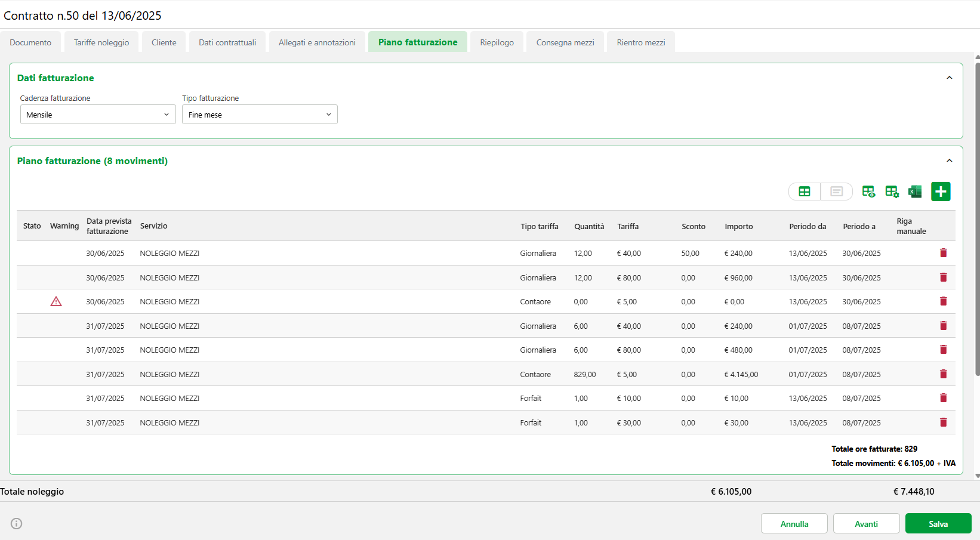Open the Tariffe noleggio tab
This screenshot has width=980, height=540.
[101, 42]
